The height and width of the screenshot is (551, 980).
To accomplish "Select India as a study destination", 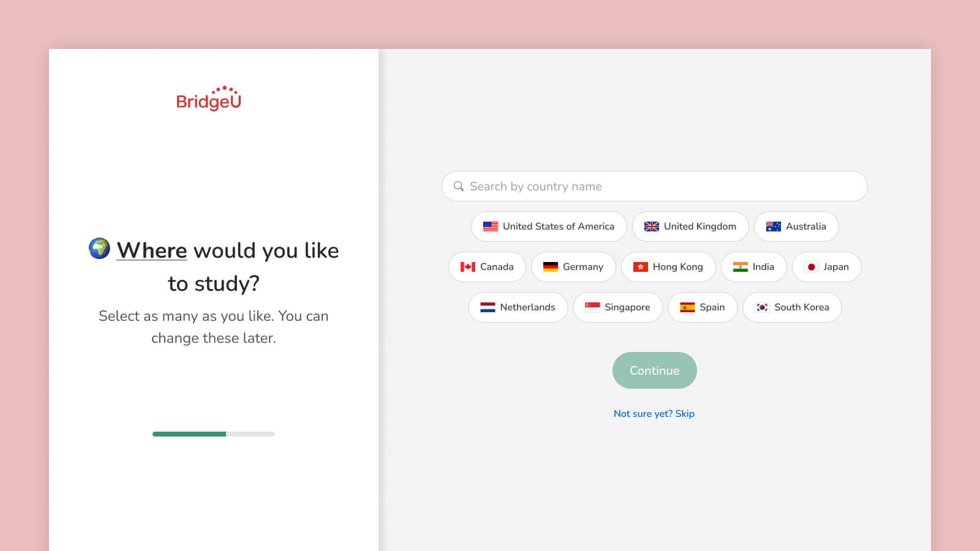I will click(754, 267).
